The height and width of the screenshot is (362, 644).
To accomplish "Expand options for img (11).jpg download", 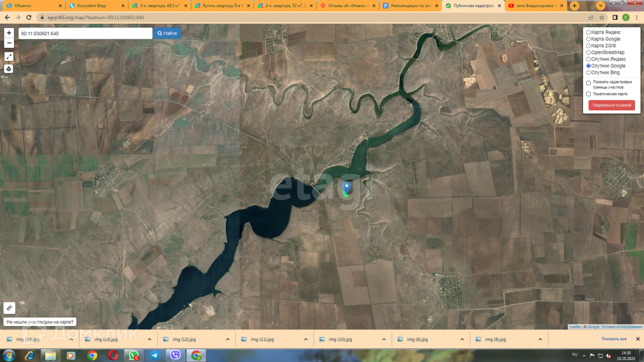I will pyautogui.click(x=306, y=339).
